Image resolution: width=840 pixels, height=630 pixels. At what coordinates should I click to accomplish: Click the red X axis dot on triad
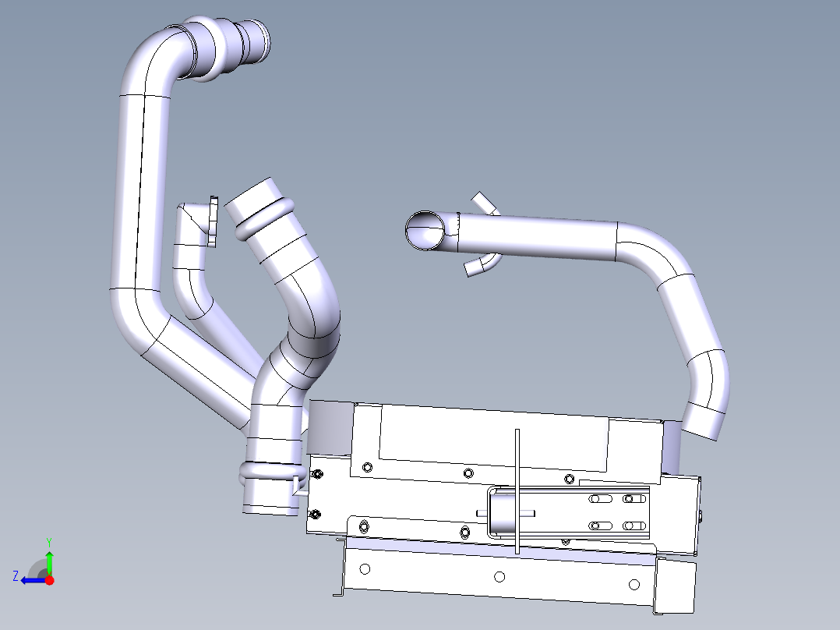49,580
